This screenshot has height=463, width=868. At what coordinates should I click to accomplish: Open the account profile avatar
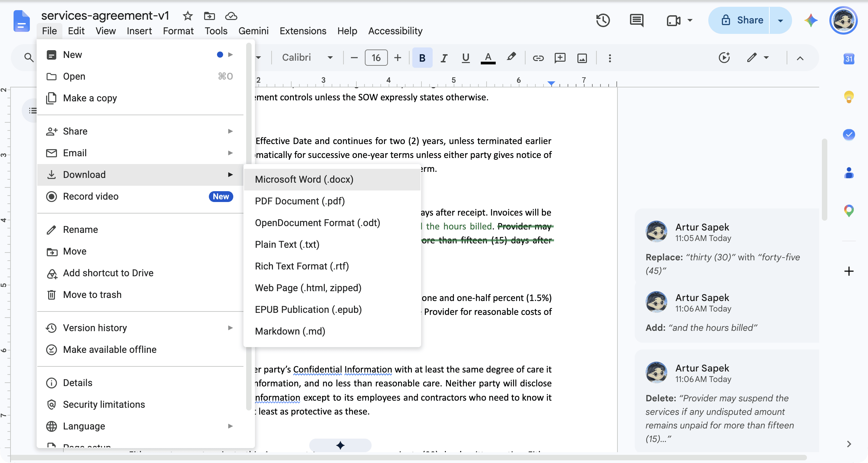point(843,20)
